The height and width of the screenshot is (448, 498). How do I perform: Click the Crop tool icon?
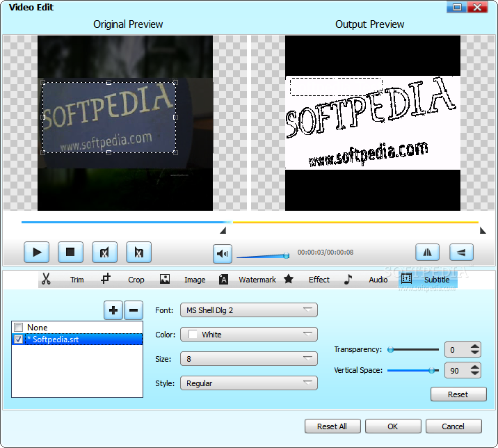(106, 279)
